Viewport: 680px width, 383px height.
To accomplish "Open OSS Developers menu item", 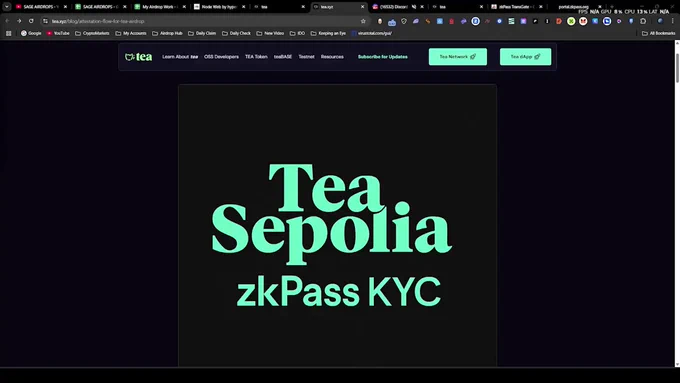I will click(x=221, y=57).
